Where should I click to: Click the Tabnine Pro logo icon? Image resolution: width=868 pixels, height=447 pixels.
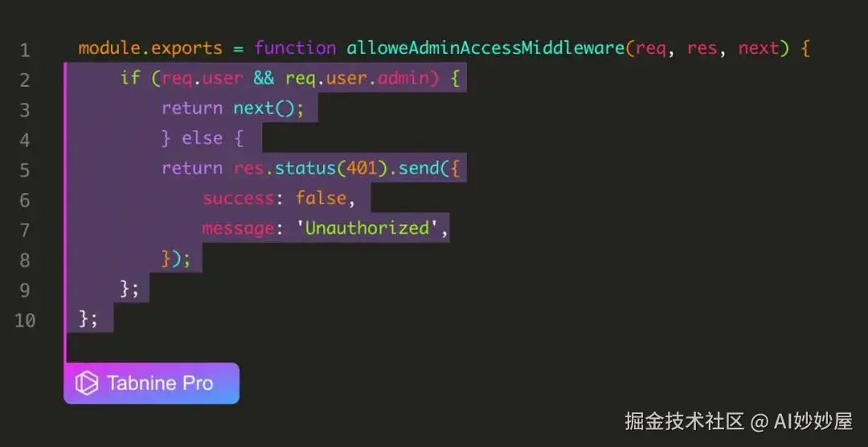86,383
